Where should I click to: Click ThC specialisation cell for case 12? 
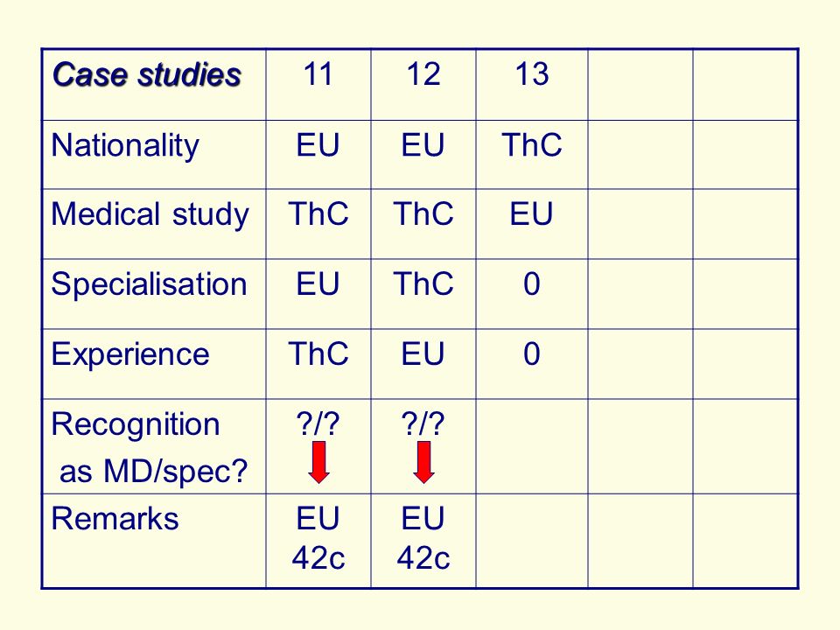click(x=423, y=283)
